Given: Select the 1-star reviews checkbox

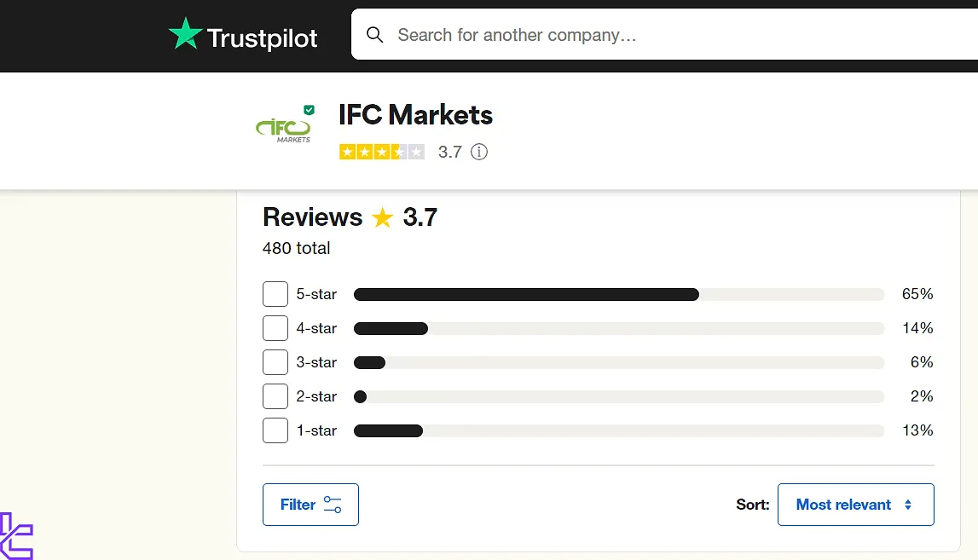Looking at the screenshot, I should pyautogui.click(x=275, y=430).
